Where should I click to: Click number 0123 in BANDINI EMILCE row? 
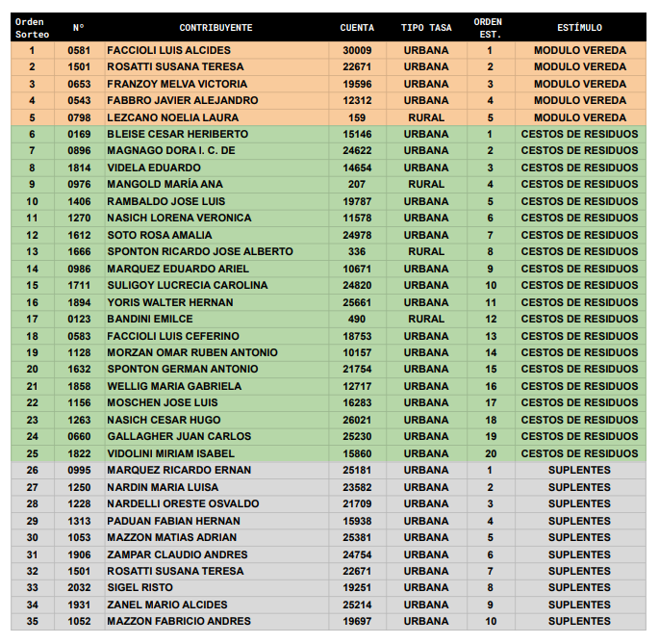click(x=79, y=319)
